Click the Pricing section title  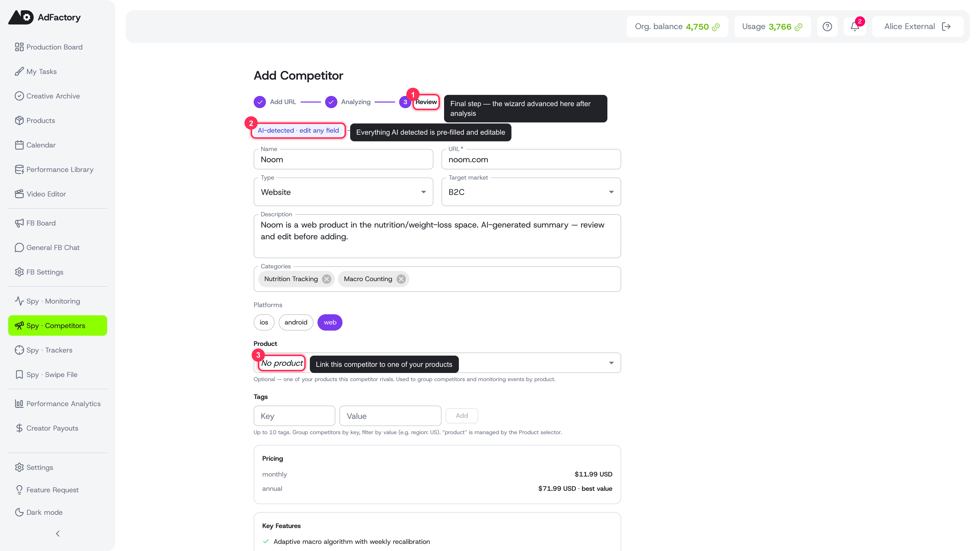tap(272, 459)
